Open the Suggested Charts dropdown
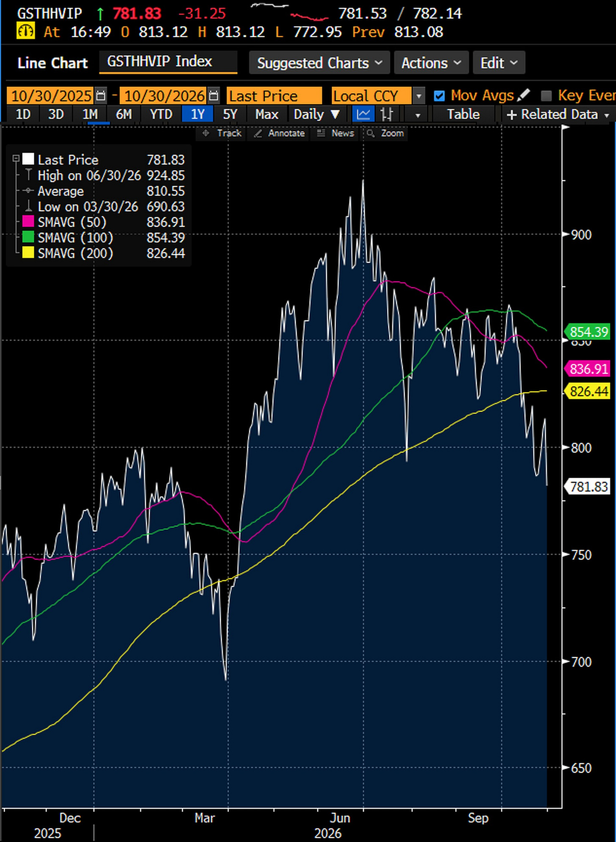 [319, 63]
